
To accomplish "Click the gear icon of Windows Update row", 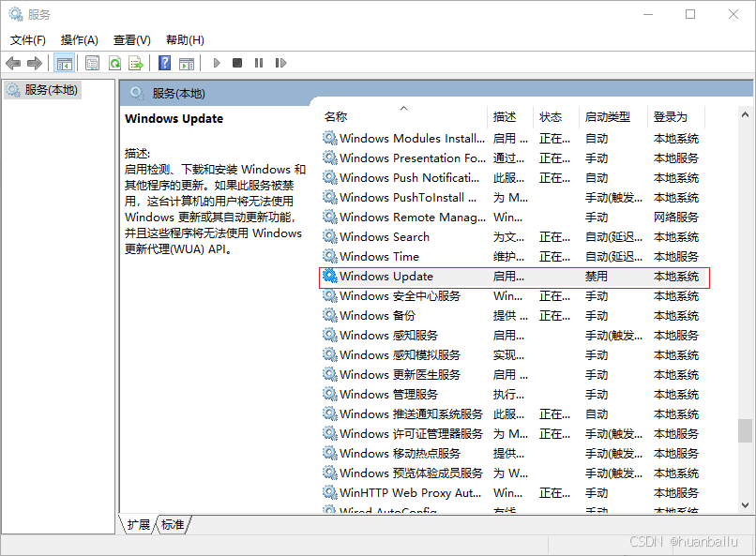I will coord(330,276).
